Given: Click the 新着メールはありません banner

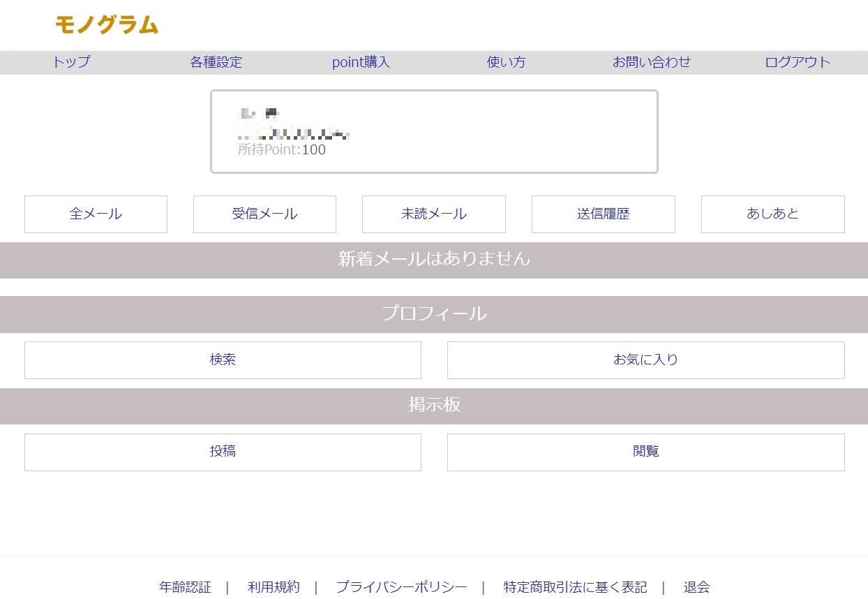Looking at the screenshot, I should (434, 260).
